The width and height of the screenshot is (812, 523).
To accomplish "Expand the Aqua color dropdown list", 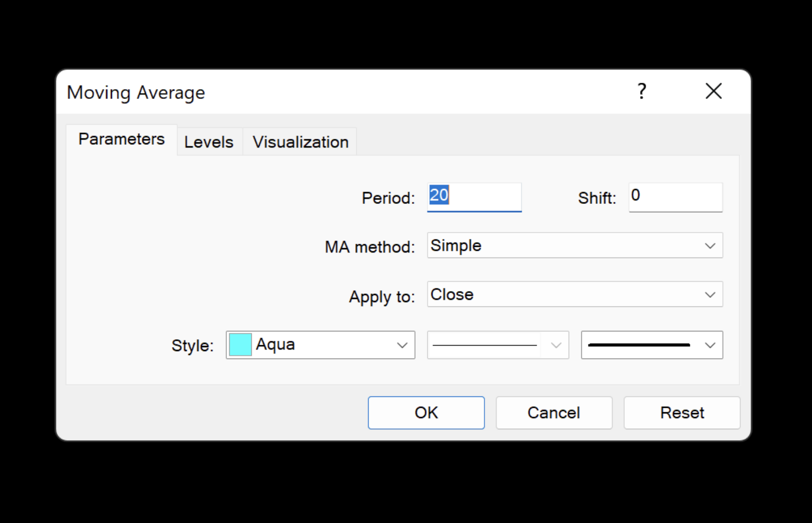I will 320,345.
